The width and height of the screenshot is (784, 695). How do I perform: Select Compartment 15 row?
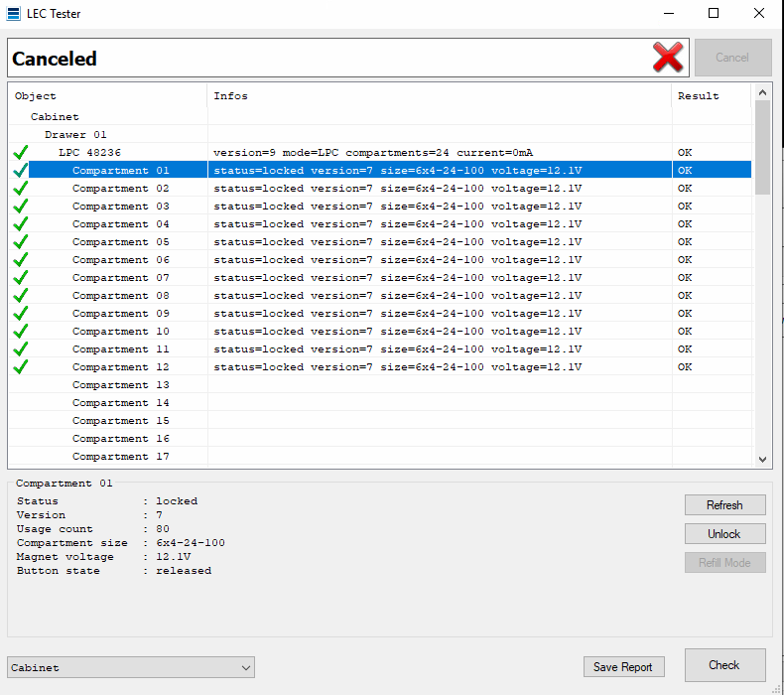380,420
